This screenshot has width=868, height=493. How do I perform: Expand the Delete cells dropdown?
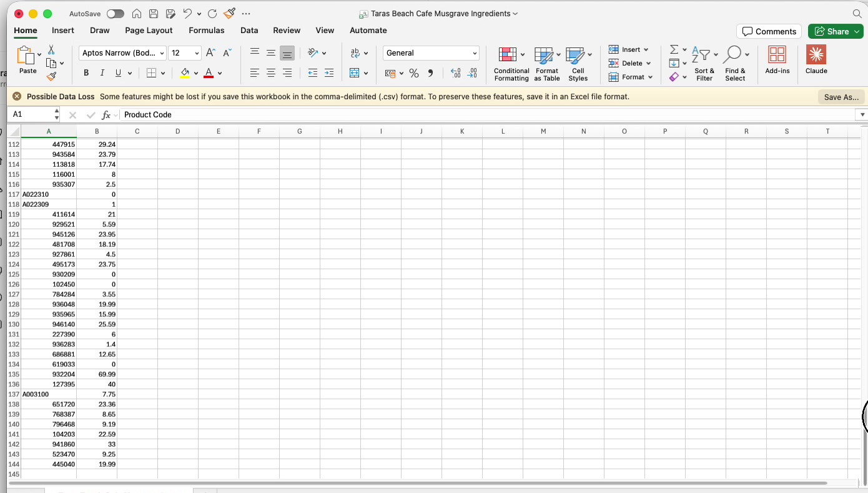(x=648, y=63)
